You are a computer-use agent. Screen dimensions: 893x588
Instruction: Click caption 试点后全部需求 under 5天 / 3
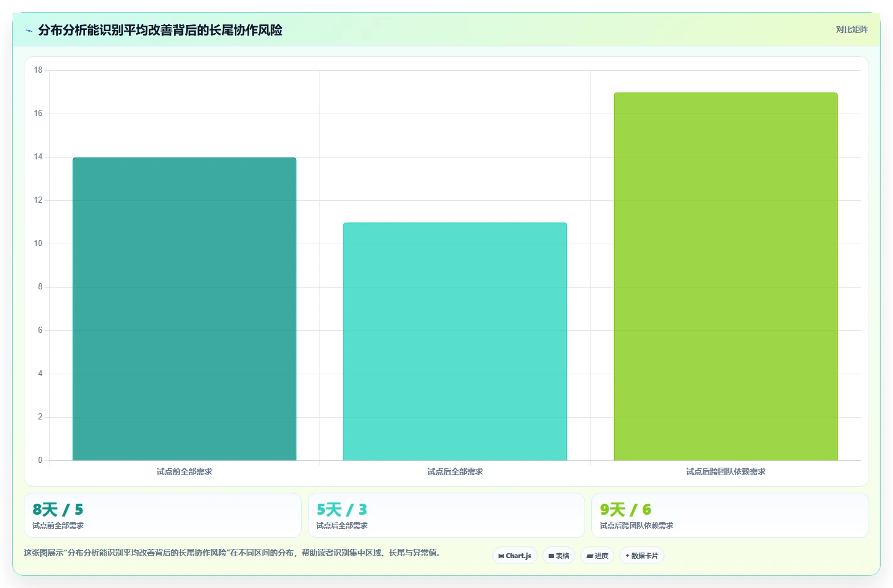342,526
